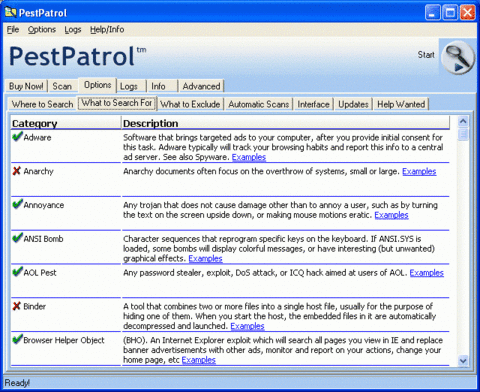The width and height of the screenshot is (480, 392).
Task: Toggle the ANSI Bomb category checkmark
Action: pyautogui.click(x=17, y=238)
